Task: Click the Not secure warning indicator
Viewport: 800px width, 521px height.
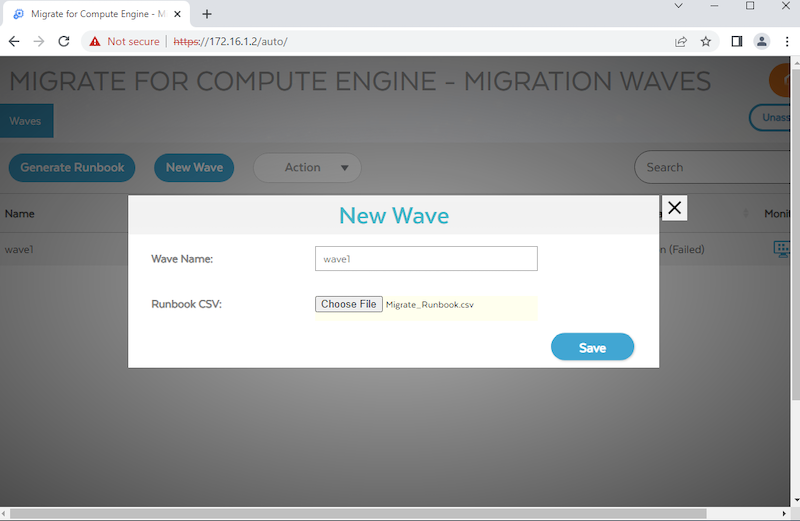Action: pos(124,41)
